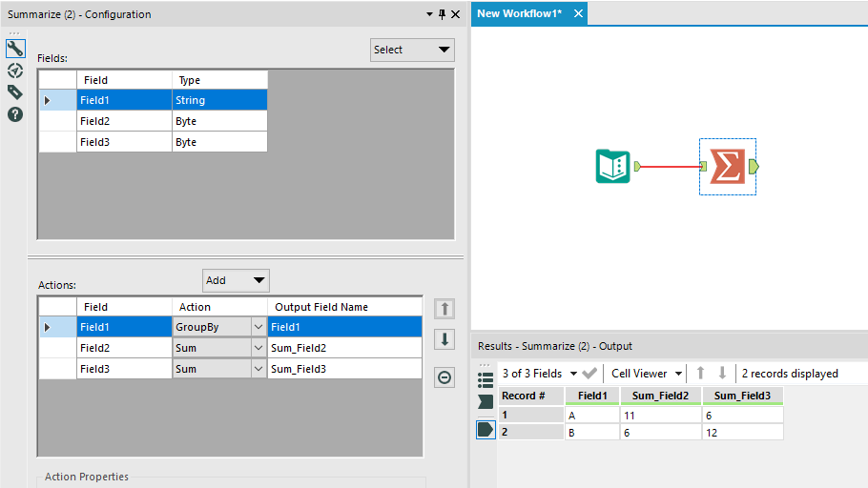This screenshot has height=488, width=868.
Task: Open the Add dropdown for Actions
Action: pyautogui.click(x=236, y=280)
